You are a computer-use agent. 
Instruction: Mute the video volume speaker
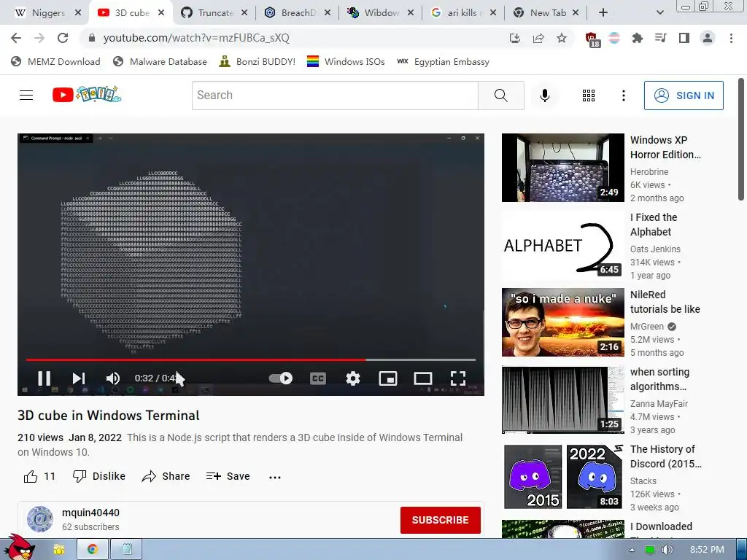pyautogui.click(x=113, y=378)
